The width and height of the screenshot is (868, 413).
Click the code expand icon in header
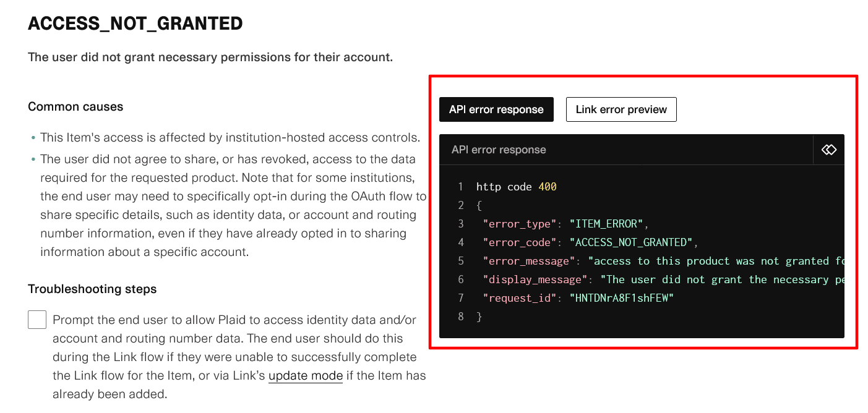828,150
